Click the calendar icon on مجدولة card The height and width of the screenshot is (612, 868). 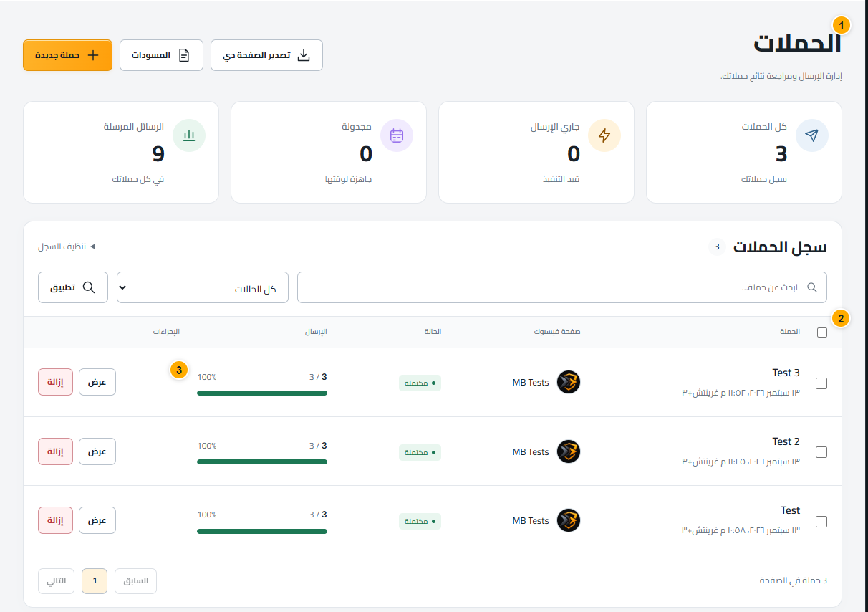tap(397, 135)
